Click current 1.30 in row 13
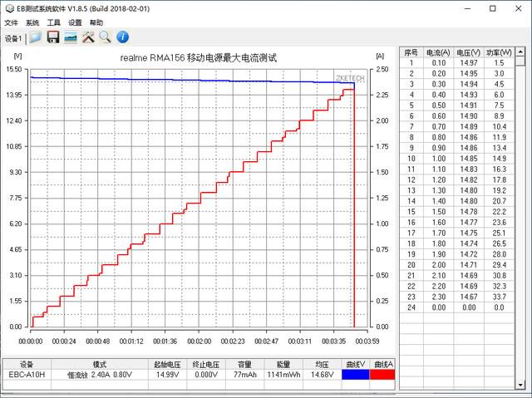The image size is (532, 398). click(x=439, y=190)
